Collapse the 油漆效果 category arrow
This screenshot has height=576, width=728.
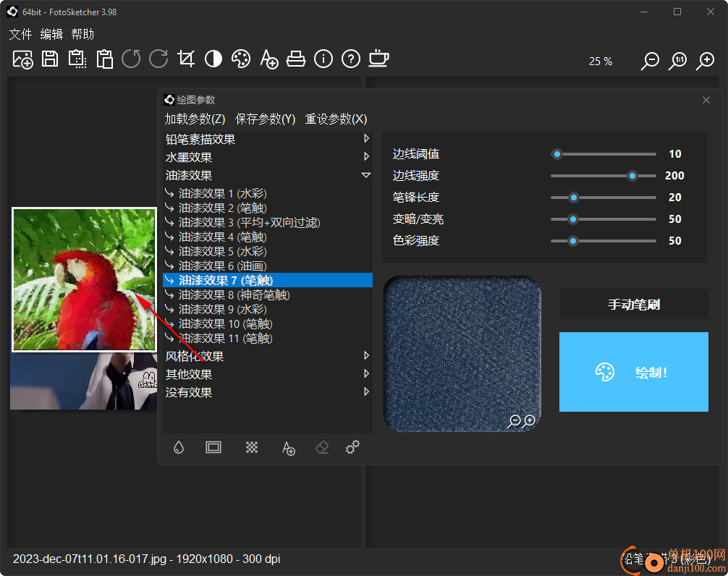click(x=366, y=175)
